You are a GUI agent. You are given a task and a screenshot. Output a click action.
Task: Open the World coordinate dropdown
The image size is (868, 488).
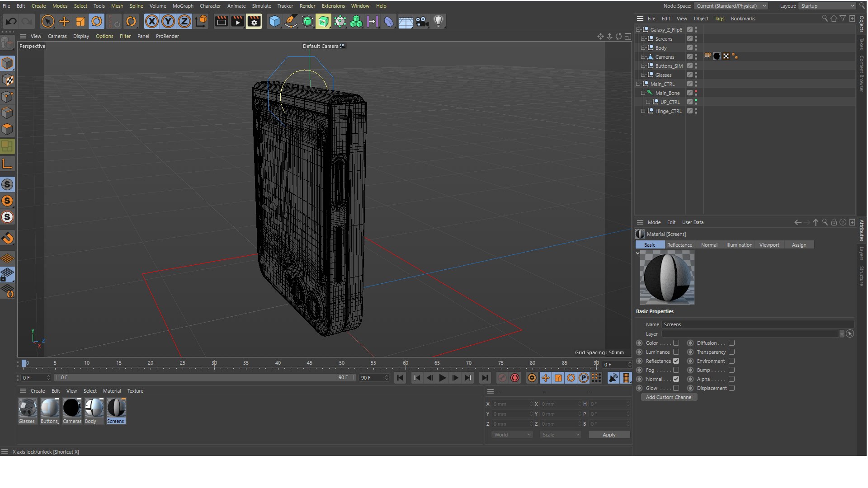click(x=512, y=435)
